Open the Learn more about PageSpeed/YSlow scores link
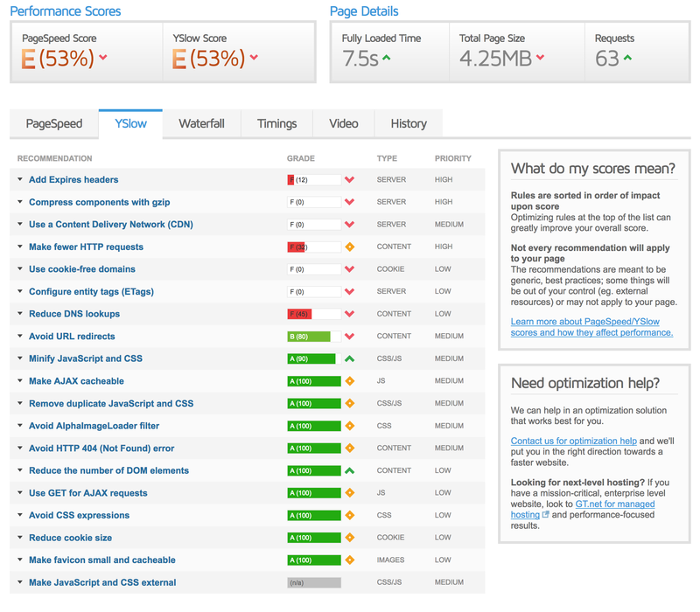Image resolution: width=700 pixels, height=612 pixels. point(591,327)
